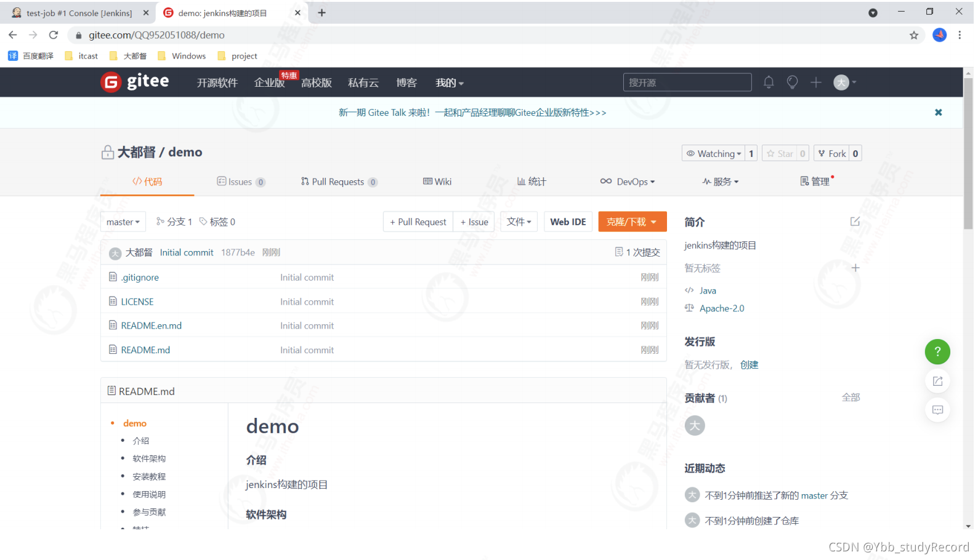Click the + Pull Request button
978x560 pixels.
coord(418,222)
